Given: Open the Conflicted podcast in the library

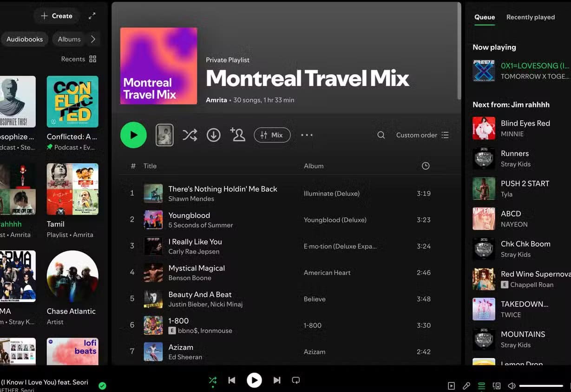Looking at the screenshot, I should pyautogui.click(x=72, y=114).
